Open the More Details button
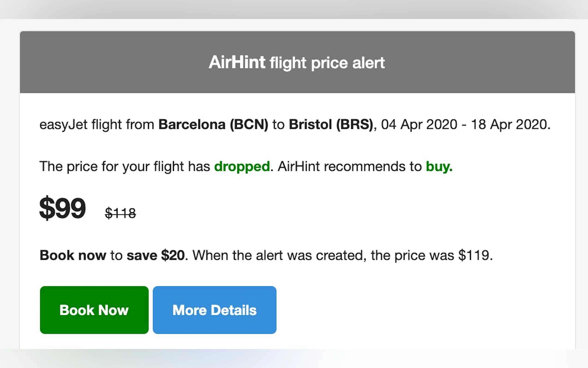Viewport: 588px width, 368px height. click(x=214, y=310)
